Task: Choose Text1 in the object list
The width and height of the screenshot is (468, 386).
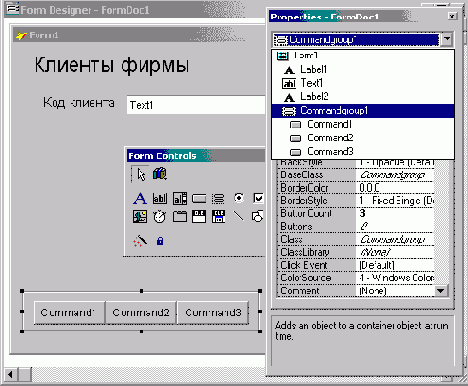Action: pyautogui.click(x=363, y=83)
